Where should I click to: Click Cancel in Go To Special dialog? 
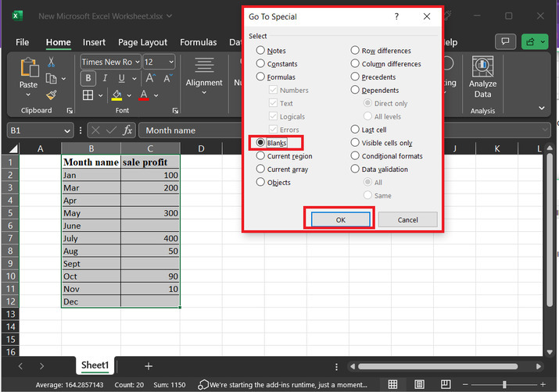[x=407, y=220]
